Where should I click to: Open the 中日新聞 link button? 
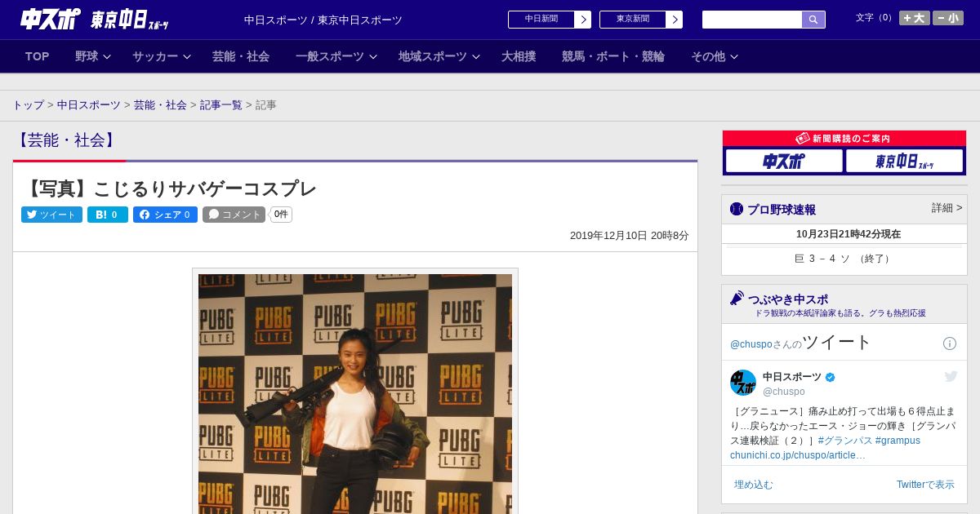[541, 20]
